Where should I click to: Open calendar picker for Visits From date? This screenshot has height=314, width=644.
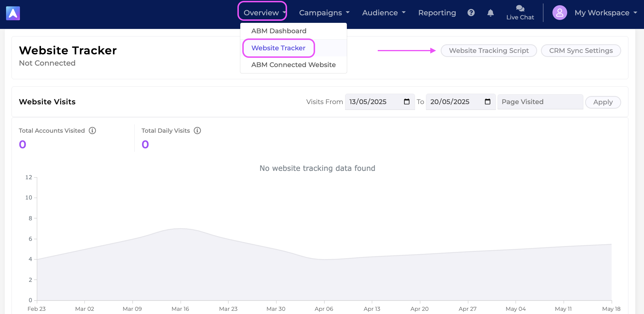coord(407,102)
